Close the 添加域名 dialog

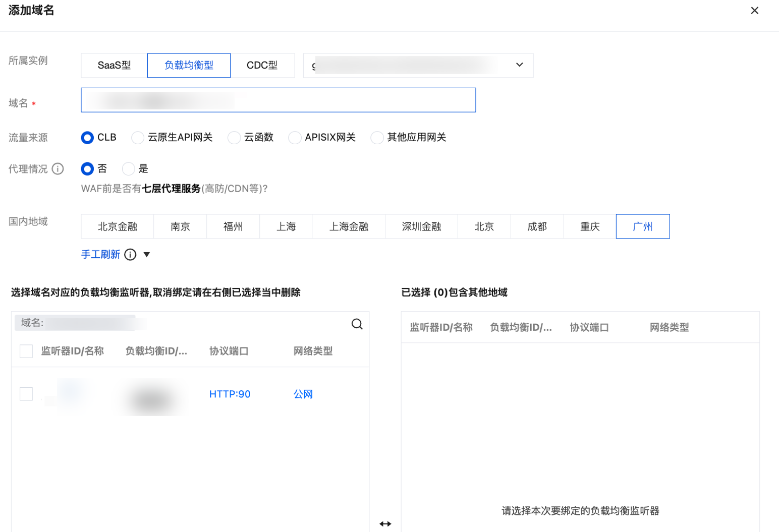tap(754, 11)
